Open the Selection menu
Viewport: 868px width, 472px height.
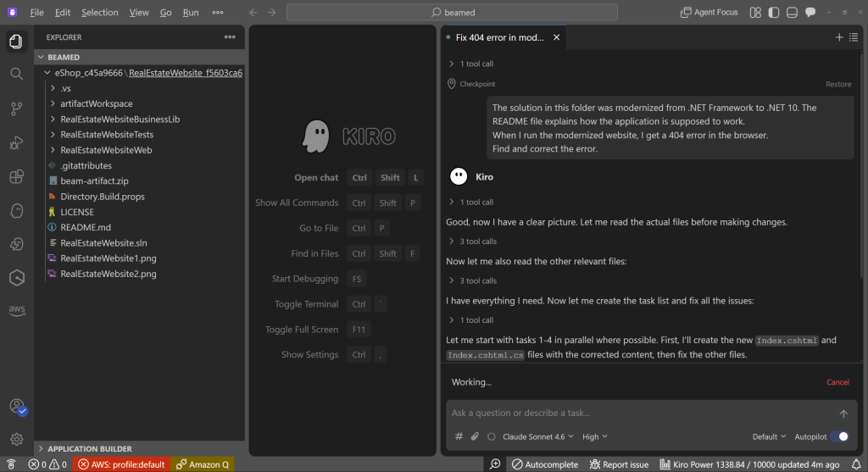(x=100, y=12)
